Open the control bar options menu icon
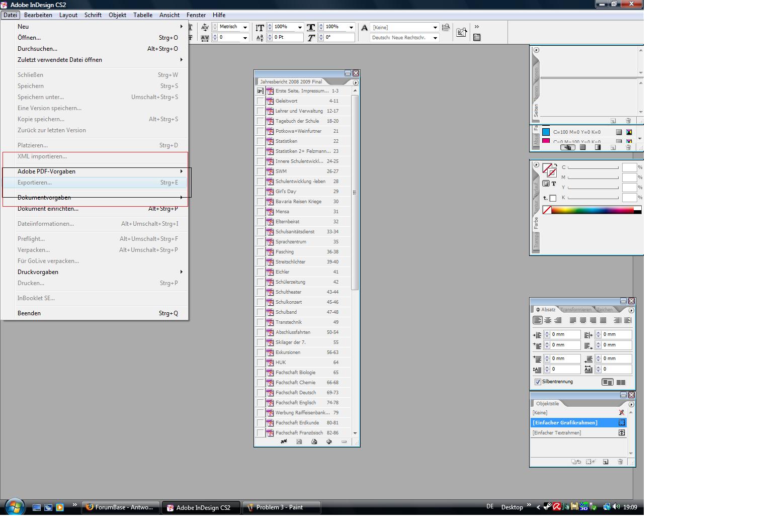This screenshot has height=532, width=764. pos(477,37)
